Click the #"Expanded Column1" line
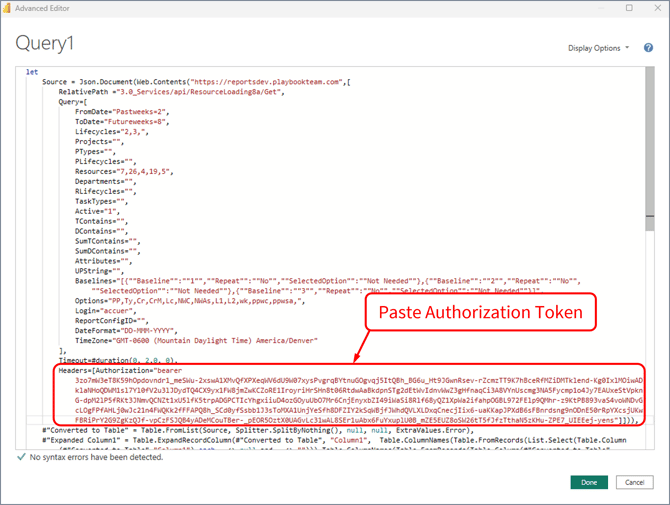This screenshot has height=505, width=670. [334, 440]
